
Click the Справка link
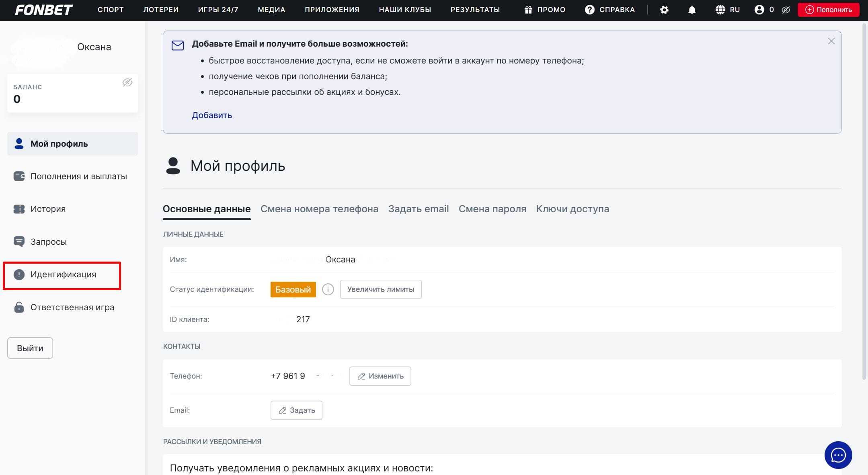pos(617,10)
